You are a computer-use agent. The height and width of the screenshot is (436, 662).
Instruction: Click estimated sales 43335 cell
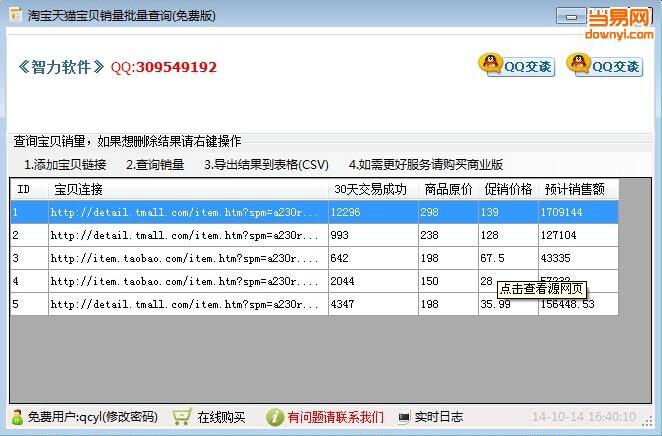[x=578, y=258]
